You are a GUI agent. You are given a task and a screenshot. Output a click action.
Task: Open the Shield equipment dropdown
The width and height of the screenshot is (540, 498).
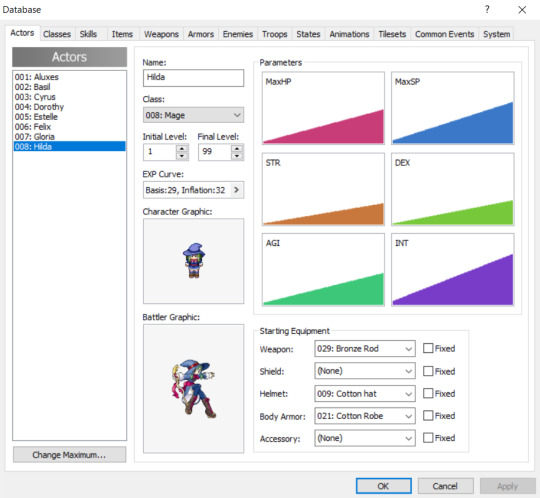tap(365, 371)
